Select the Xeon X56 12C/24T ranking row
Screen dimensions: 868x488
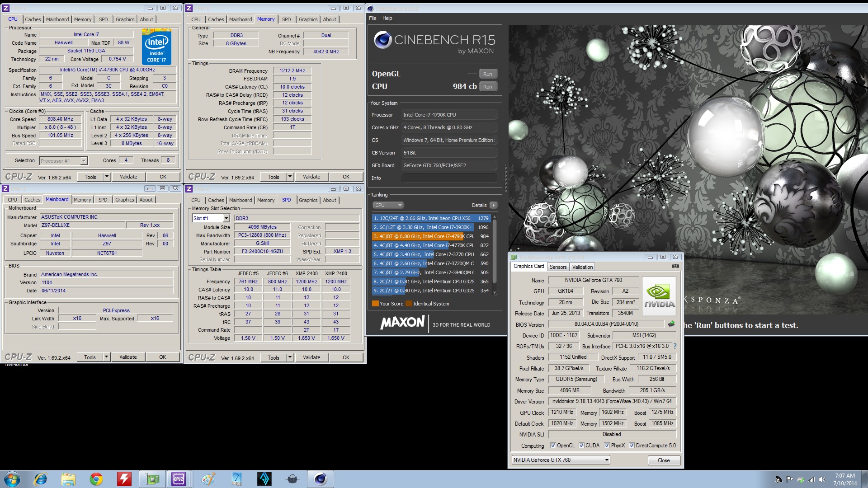tap(431, 218)
